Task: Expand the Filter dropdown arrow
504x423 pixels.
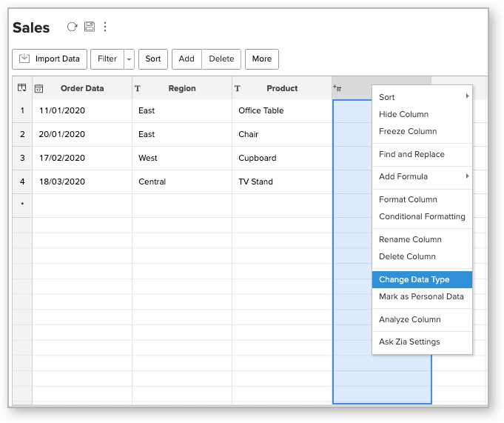Action: (129, 59)
